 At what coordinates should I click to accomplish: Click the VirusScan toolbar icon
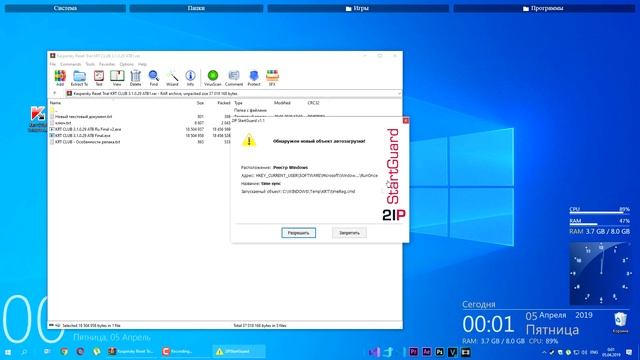click(213, 78)
